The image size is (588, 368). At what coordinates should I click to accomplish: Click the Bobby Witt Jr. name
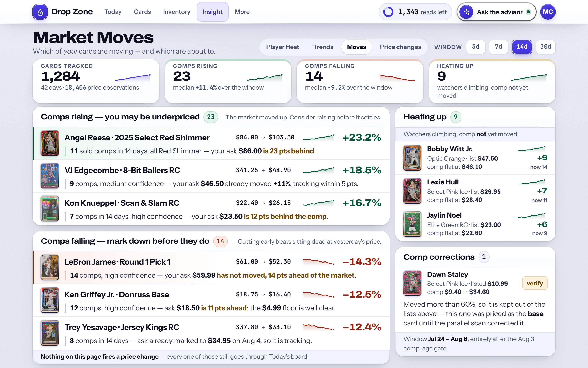coord(450,149)
